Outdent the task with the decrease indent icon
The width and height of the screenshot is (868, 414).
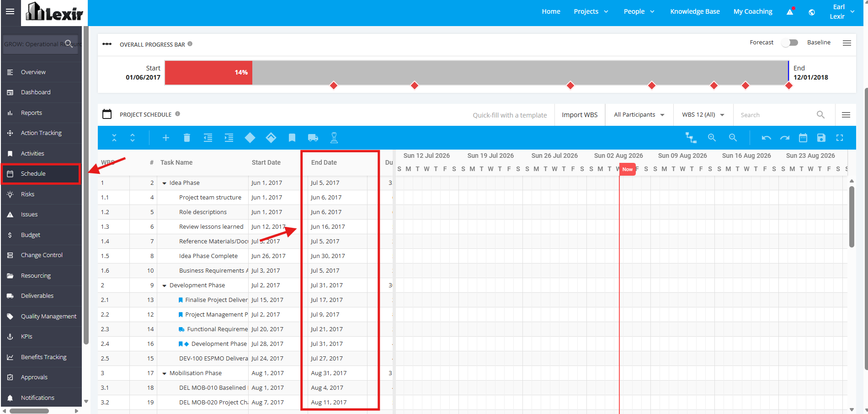pyautogui.click(x=208, y=138)
